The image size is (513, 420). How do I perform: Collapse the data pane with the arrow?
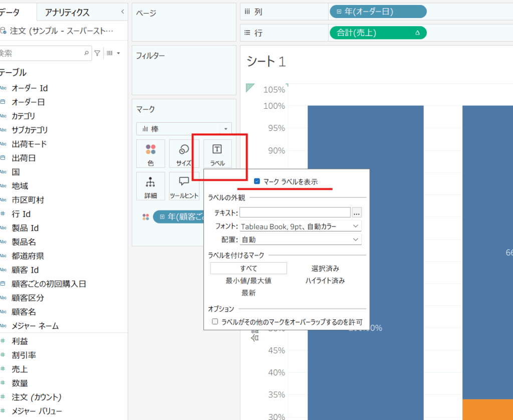tap(123, 12)
